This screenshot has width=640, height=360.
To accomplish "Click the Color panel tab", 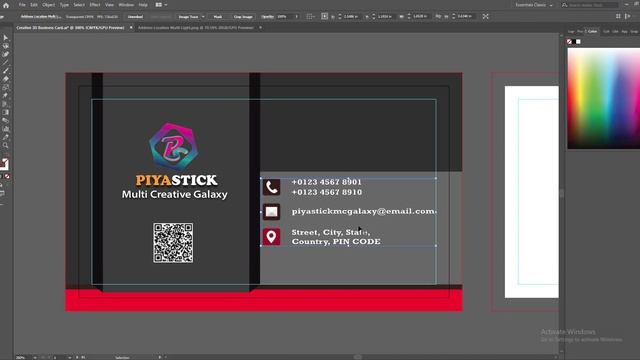I will tap(592, 31).
